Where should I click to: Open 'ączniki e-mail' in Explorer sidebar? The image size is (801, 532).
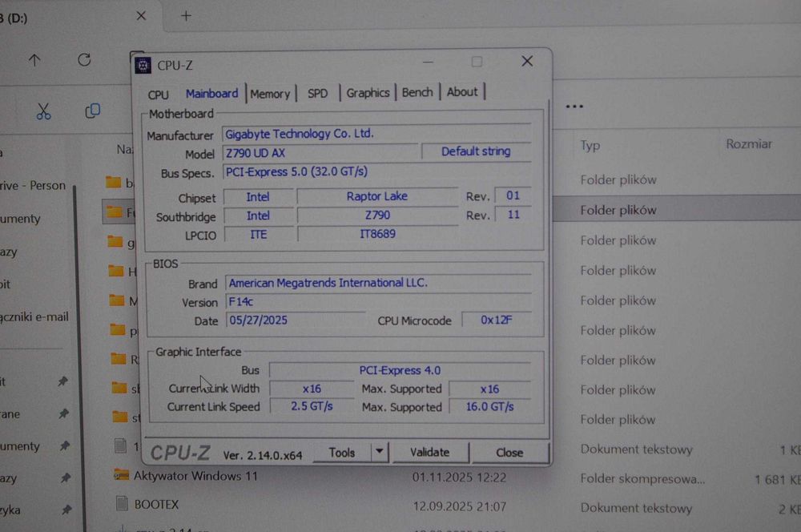[x=34, y=316]
